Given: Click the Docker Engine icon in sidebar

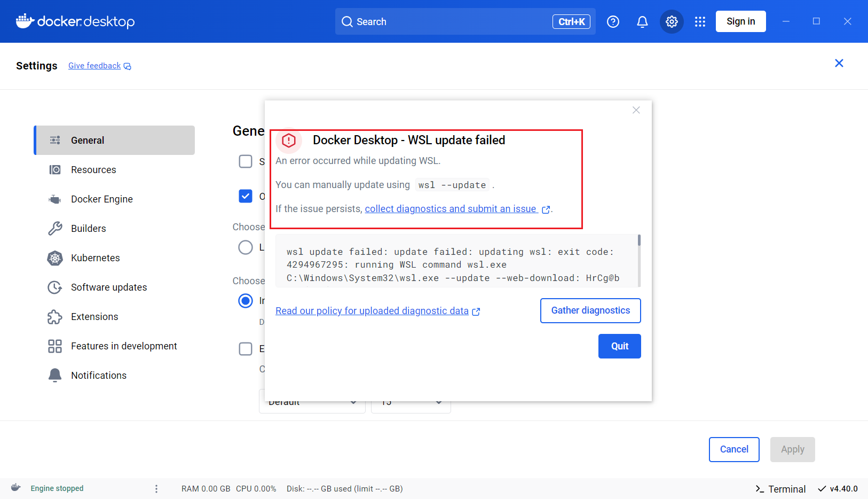Looking at the screenshot, I should [x=55, y=199].
